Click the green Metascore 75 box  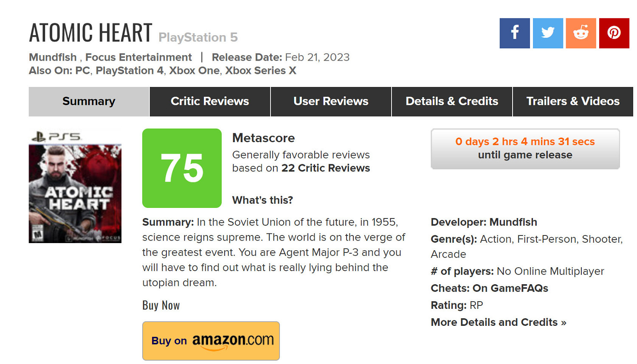coord(182,168)
